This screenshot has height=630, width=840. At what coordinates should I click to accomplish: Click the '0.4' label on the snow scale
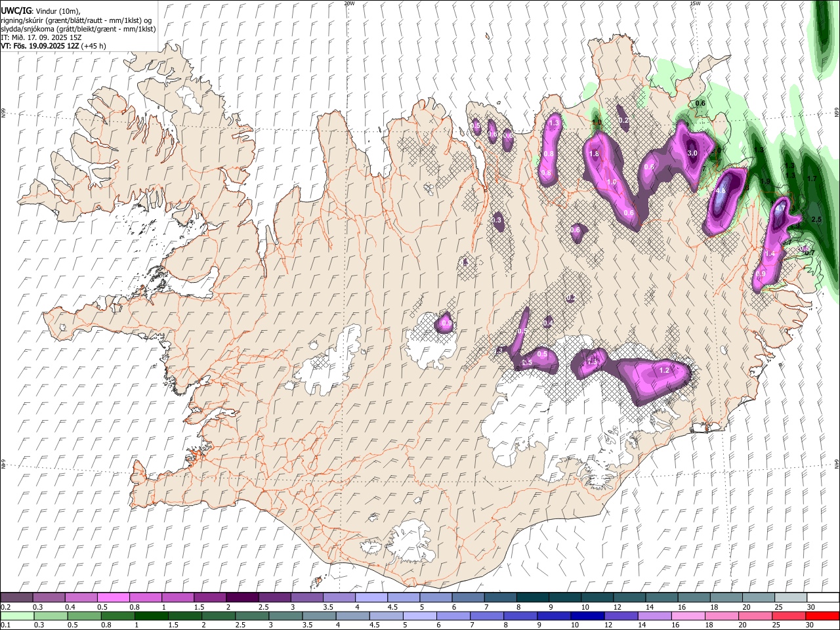click(x=70, y=607)
